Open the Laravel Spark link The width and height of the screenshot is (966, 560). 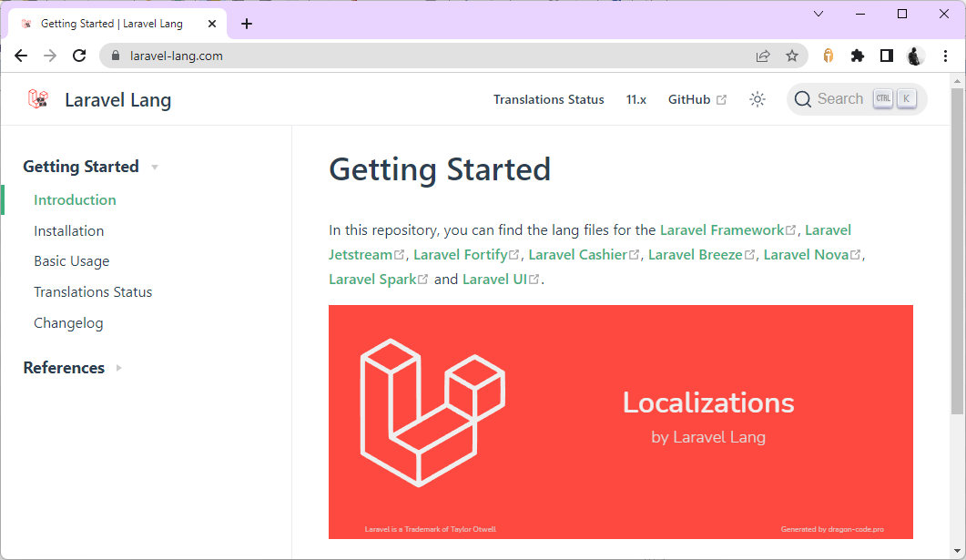click(378, 279)
